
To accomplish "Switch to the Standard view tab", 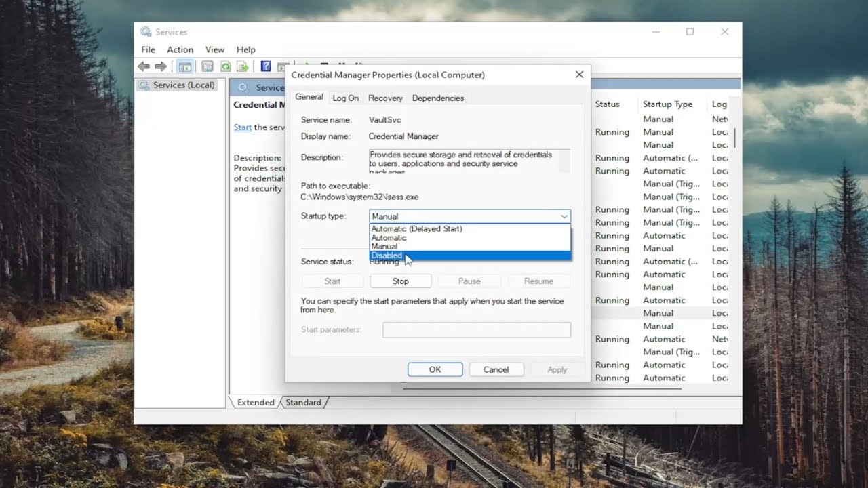I will point(303,403).
